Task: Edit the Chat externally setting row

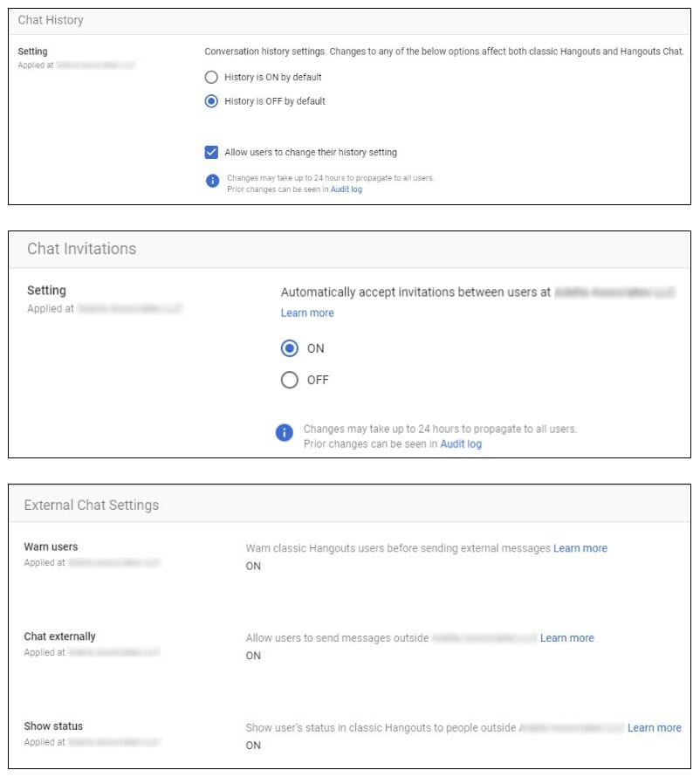Action: 349,646
